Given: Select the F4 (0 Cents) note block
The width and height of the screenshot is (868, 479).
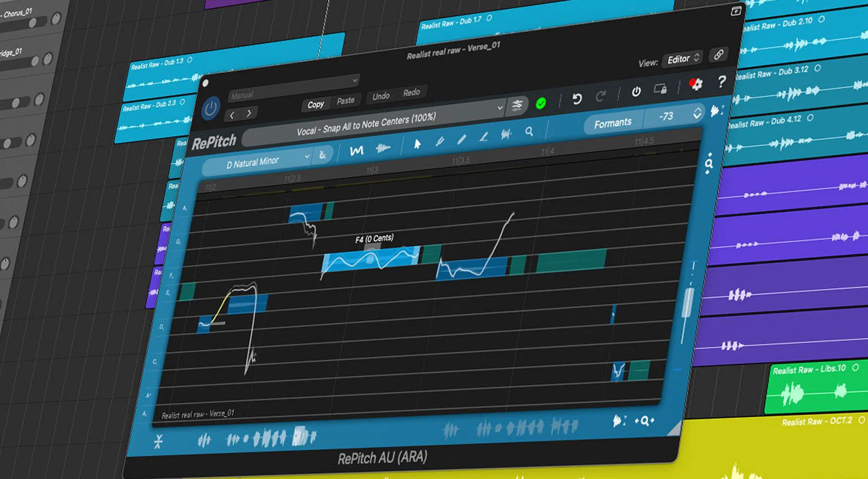Looking at the screenshot, I should [x=371, y=259].
